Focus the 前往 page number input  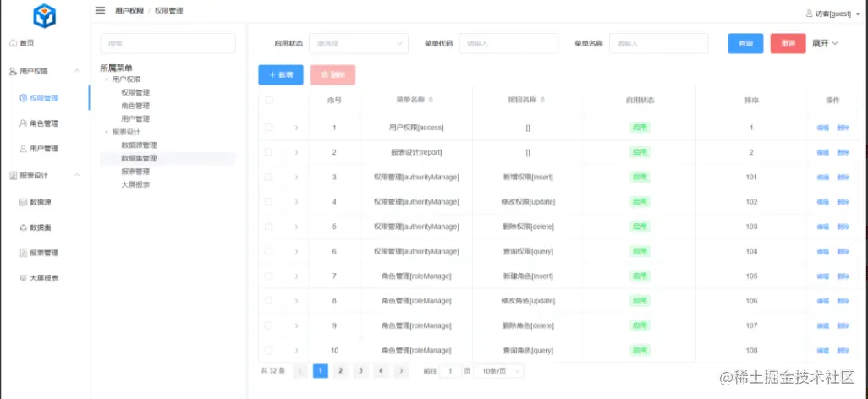[x=451, y=371]
